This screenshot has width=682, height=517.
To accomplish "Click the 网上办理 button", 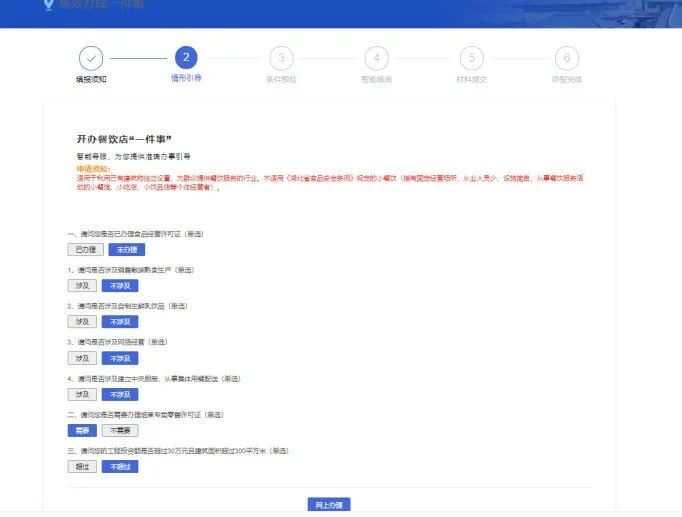I will (329, 505).
